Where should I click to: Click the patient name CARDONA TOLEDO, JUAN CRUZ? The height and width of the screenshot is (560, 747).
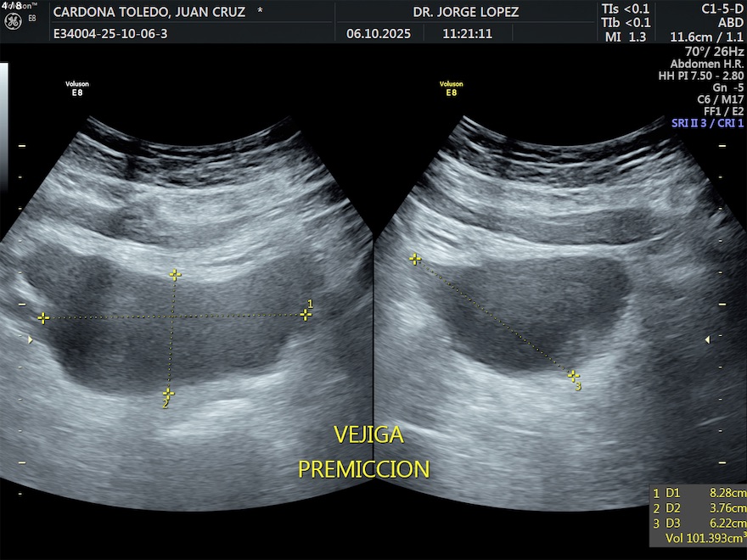click(x=149, y=13)
